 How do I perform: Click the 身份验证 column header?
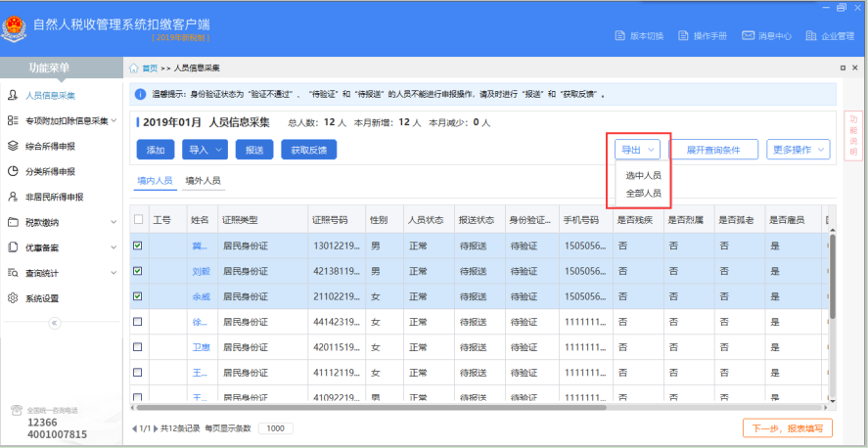530,219
